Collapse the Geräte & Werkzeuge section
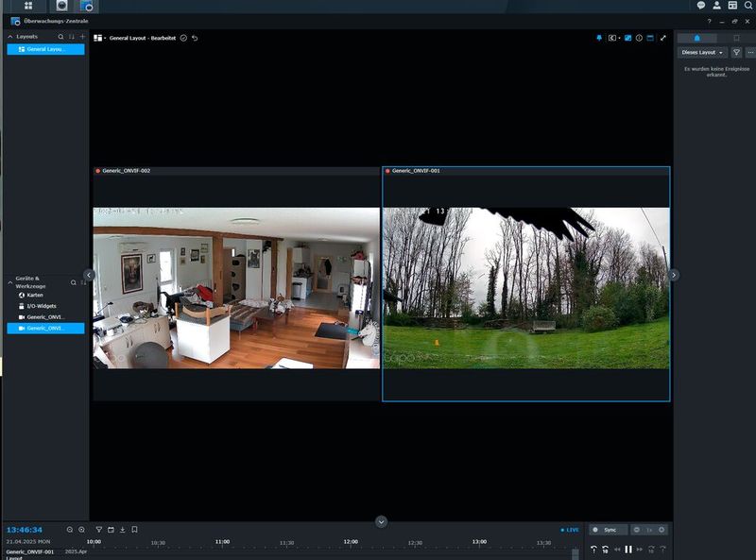Image resolution: width=756 pixels, height=560 pixels. click(10, 282)
